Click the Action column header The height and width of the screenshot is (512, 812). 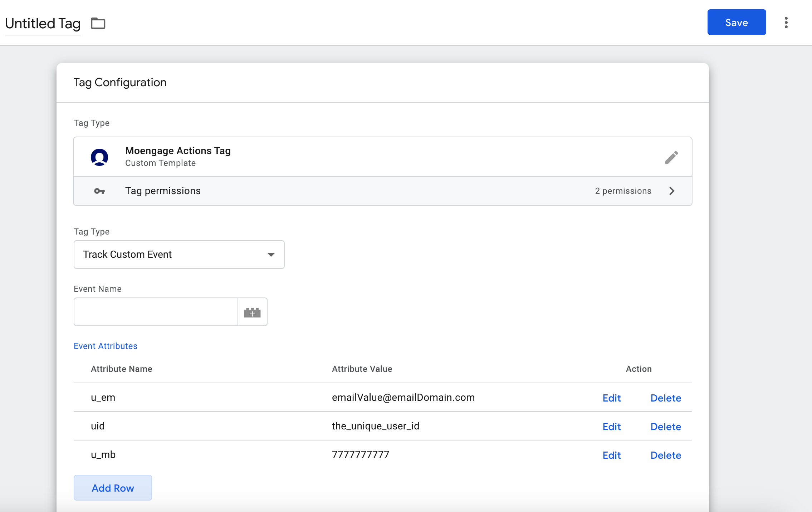[x=639, y=369]
